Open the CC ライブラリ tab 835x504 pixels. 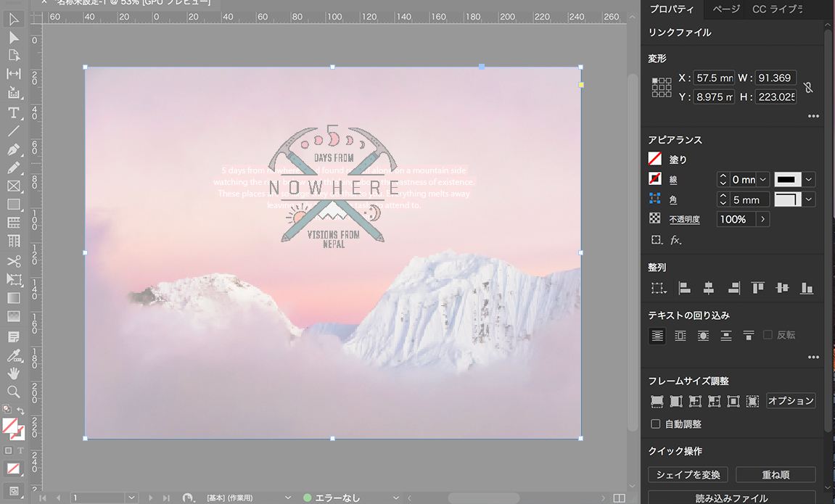(777, 9)
